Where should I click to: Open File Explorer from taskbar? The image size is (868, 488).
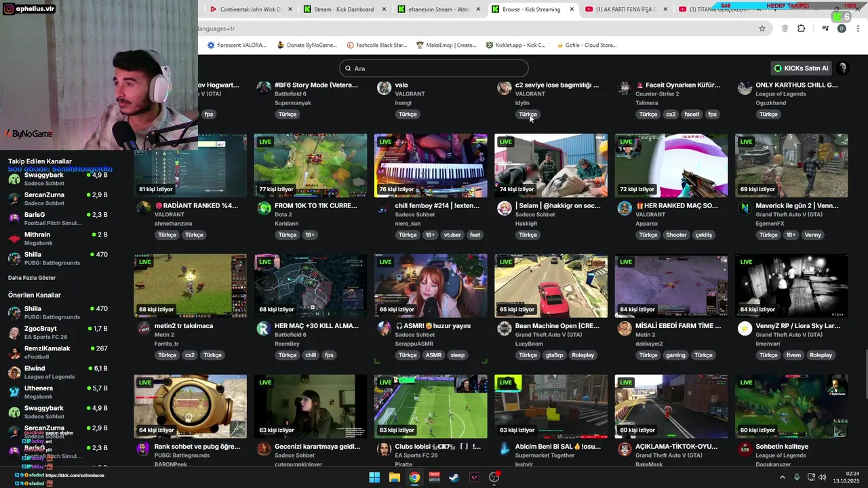tap(395, 477)
